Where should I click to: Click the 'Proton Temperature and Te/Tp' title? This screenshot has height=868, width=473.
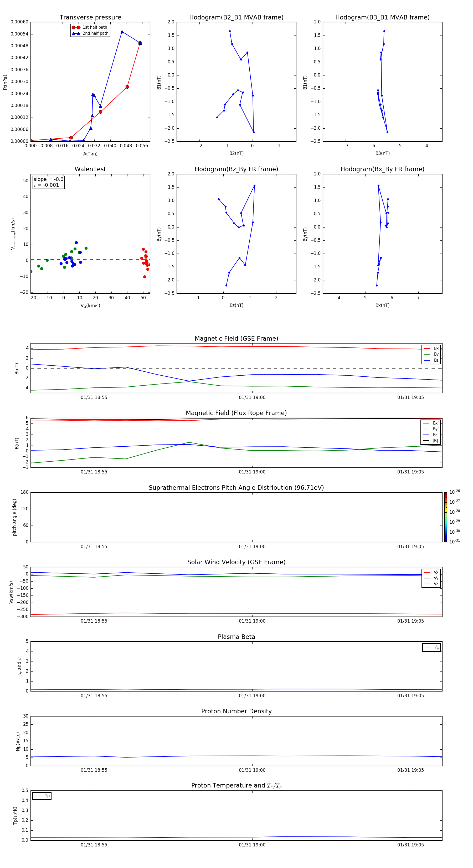pos(236,786)
